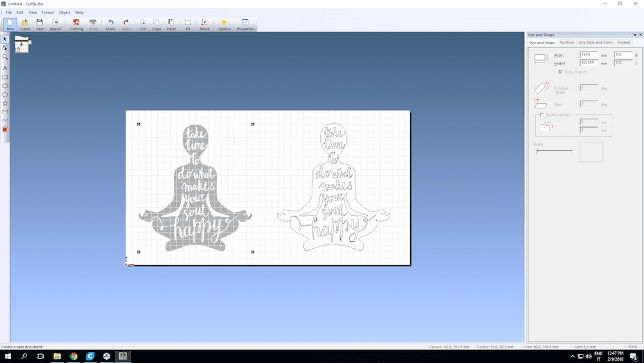Select the node edit tool
The height and width of the screenshot is (363, 644).
click(x=5, y=48)
